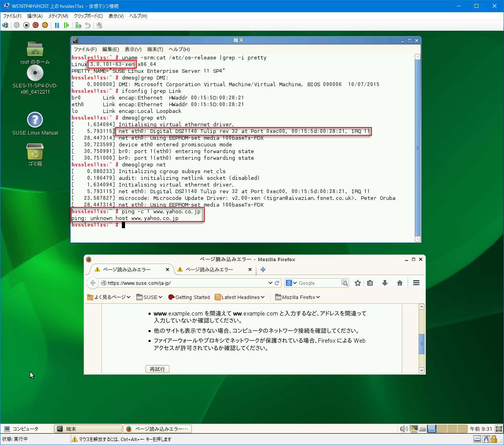Open Hyper-V ファイル(F) menu
The width and height of the screenshot is (504, 445).
tap(12, 16)
